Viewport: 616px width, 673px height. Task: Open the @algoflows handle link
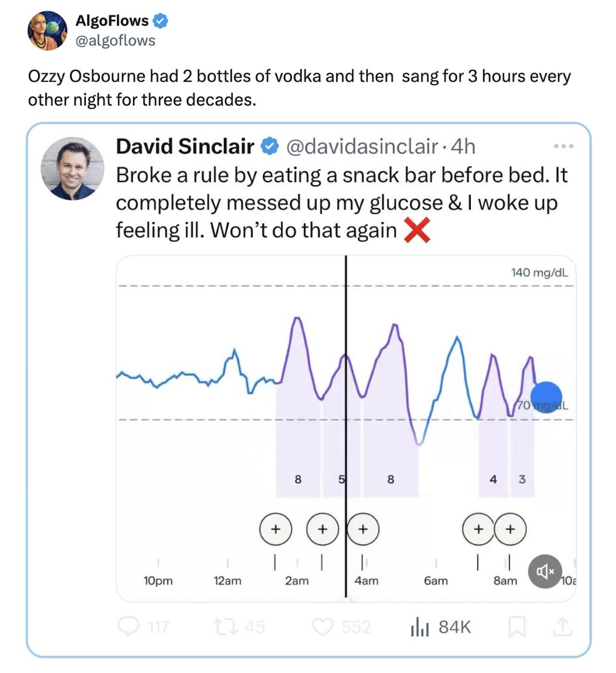pos(115,41)
